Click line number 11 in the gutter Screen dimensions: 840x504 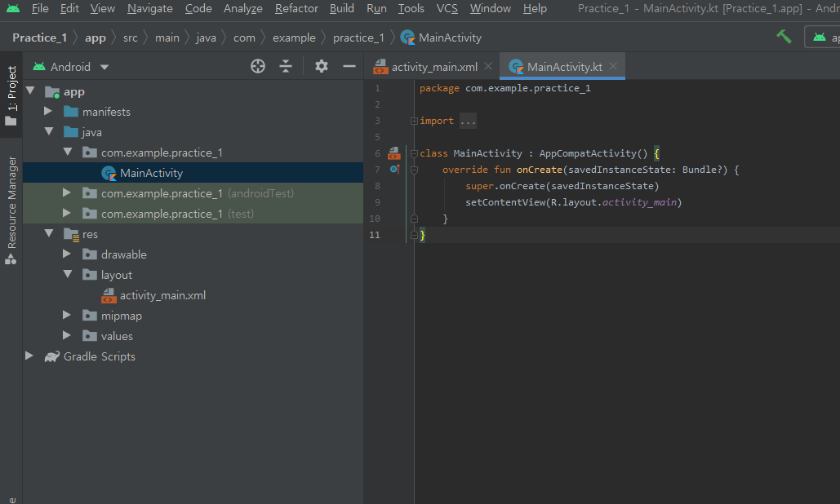[375, 235]
